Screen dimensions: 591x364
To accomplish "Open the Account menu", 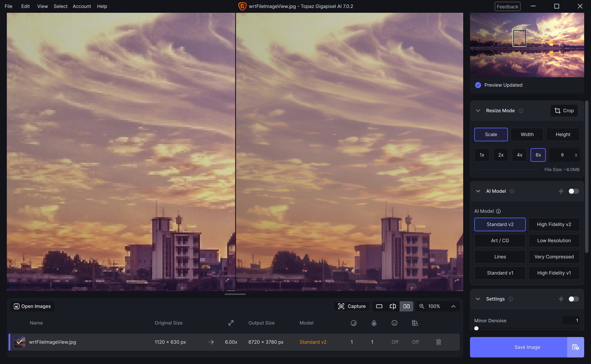I will click(82, 6).
